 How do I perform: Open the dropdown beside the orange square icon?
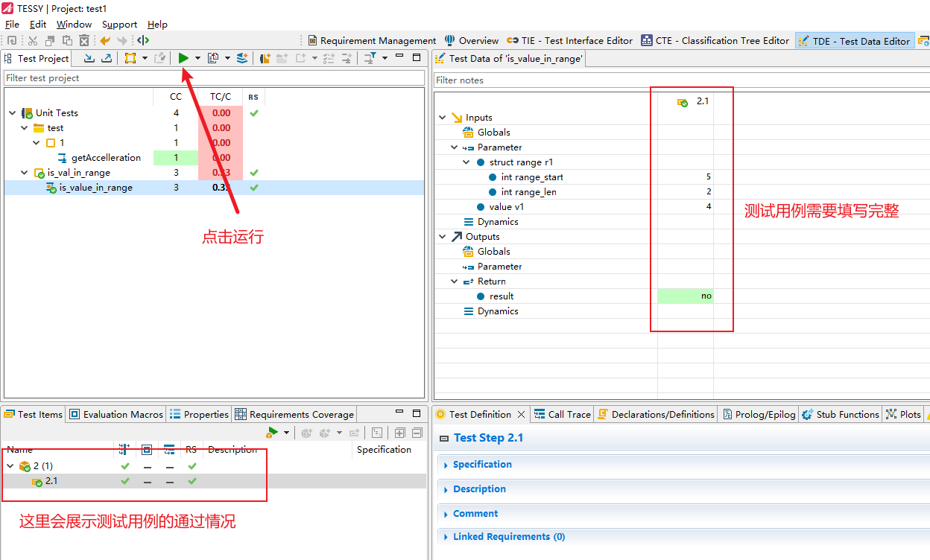pos(145,58)
